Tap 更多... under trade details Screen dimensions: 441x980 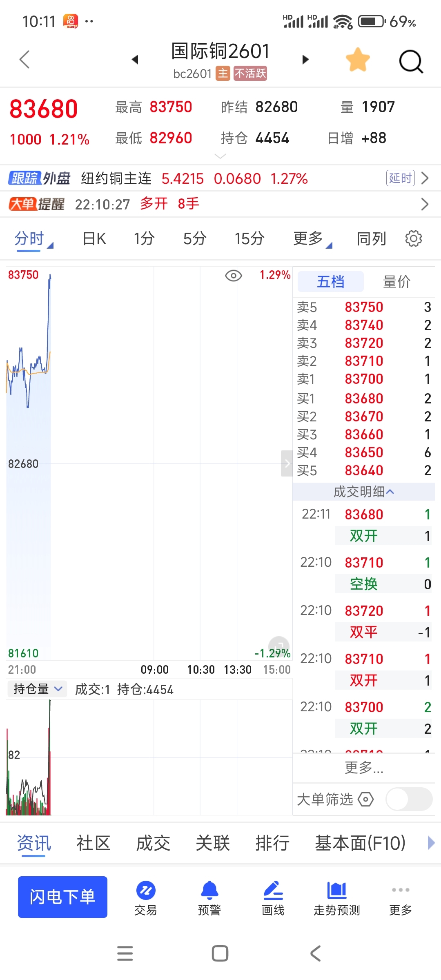[364, 768]
